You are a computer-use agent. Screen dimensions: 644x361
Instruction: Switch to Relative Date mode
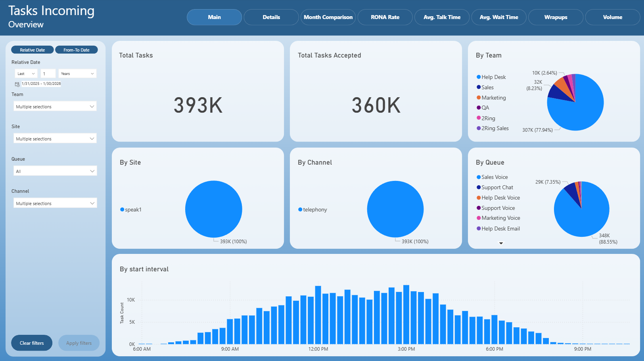[33, 50]
